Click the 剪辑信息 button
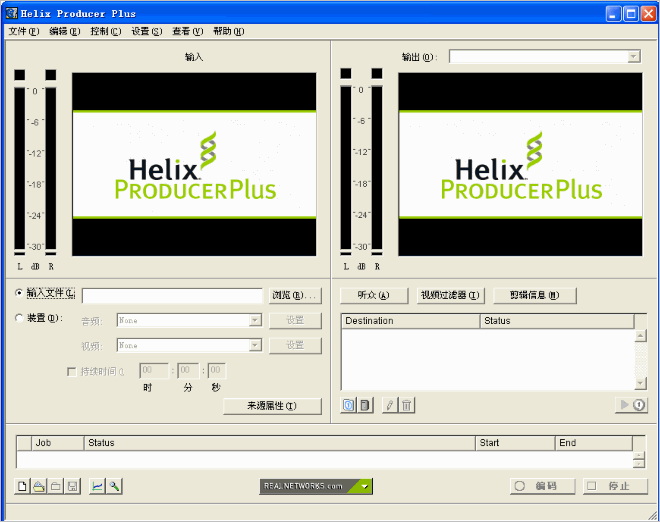 point(535,296)
